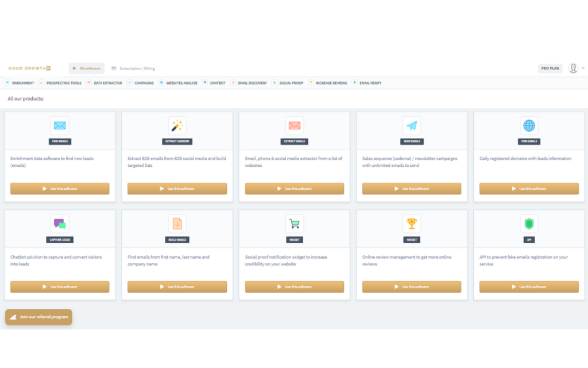Click the SEND EMAILS badge

click(412, 141)
